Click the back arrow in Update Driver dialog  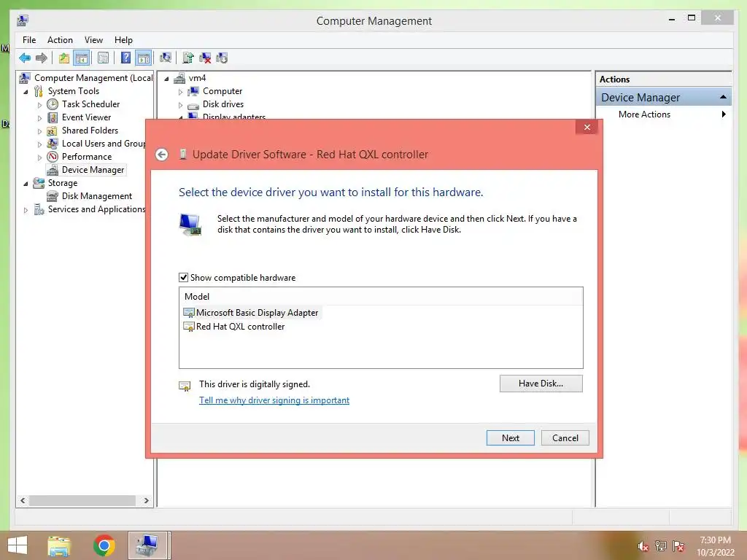pyautogui.click(x=162, y=155)
